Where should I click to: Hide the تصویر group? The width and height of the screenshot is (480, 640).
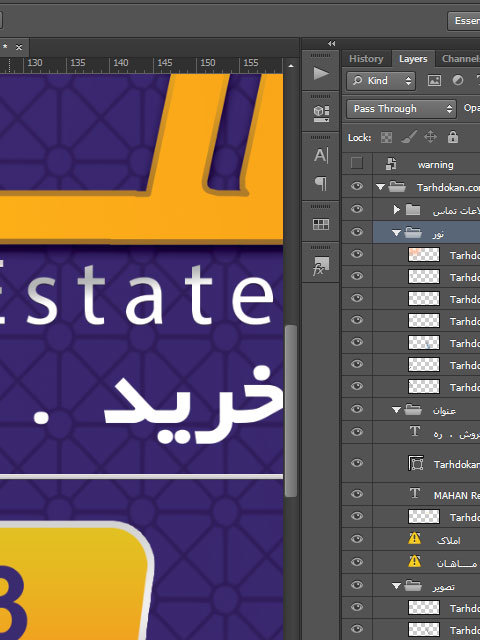coord(357,585)
